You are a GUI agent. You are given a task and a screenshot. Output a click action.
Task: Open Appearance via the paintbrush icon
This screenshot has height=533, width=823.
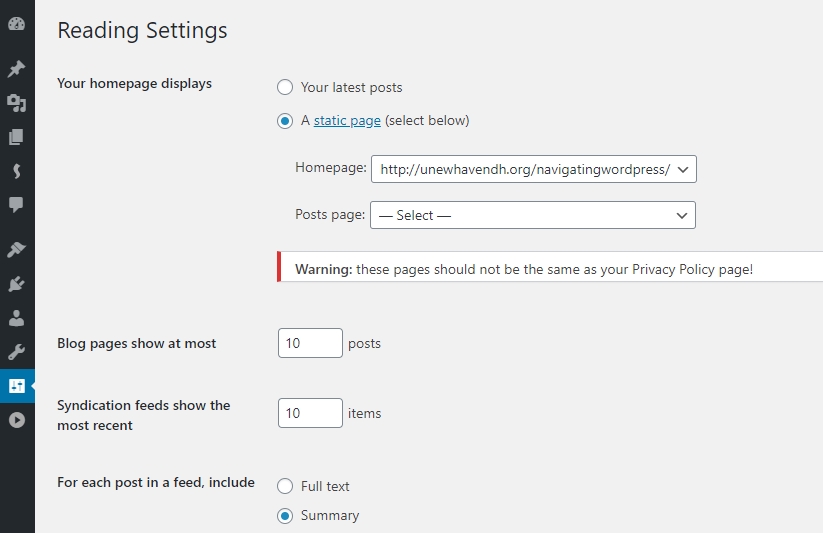pos(16,249)
